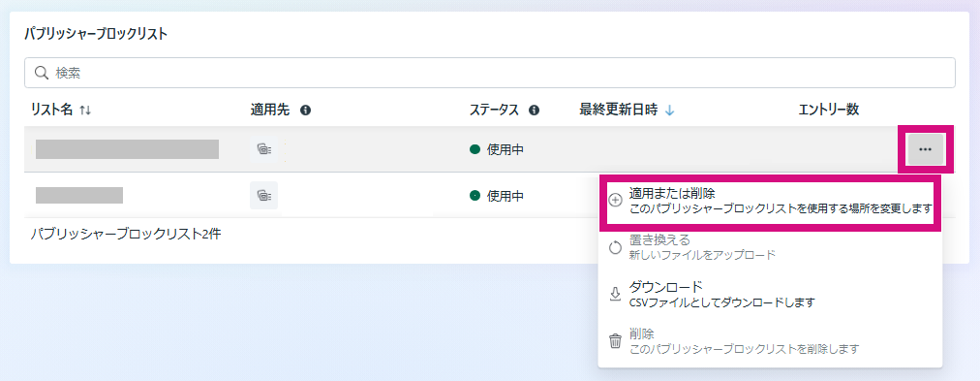Select 適用または削除 menu option
The height and width of the screenshot is (381, 980).
pyautogui.click(x=770, y=201)
